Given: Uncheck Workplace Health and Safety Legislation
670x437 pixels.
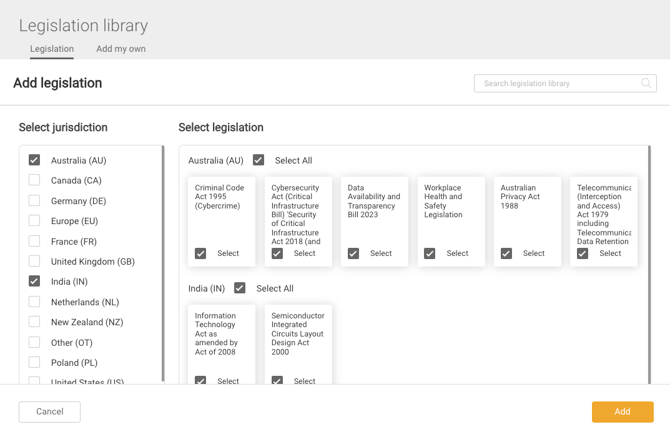Looking at the screenshot, I should (x=430, y=253).
